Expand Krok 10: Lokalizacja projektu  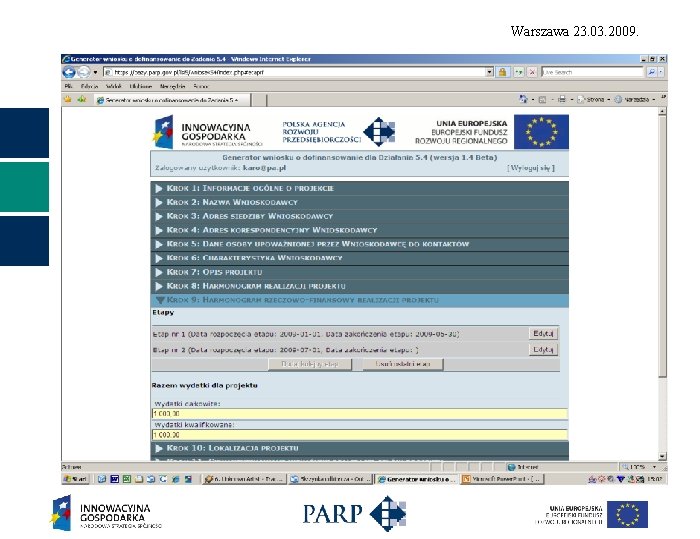pyautogui.click(x=359, y=448)
